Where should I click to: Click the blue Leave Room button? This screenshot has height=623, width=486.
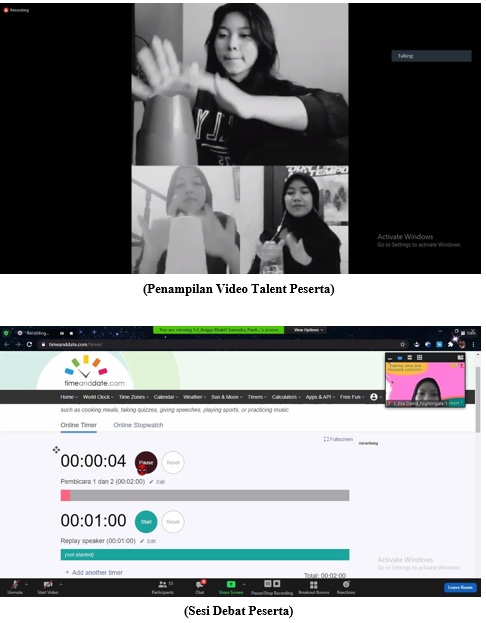click(460, 587)
